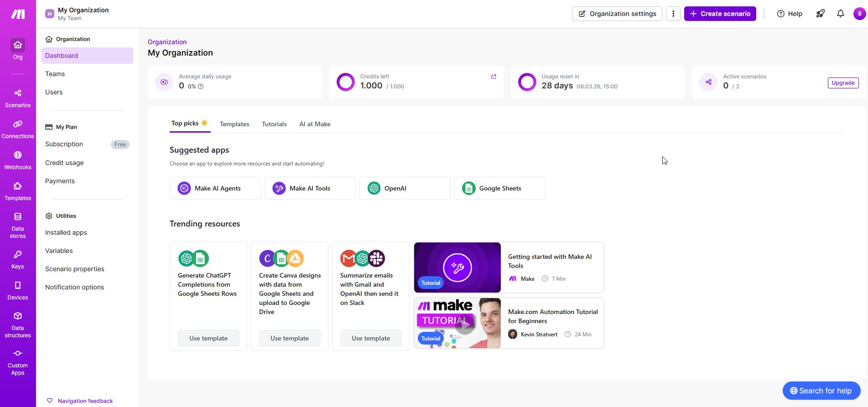Open Getting started with Make AI Tools thumbnail
This screenshot has width=868, height=407.
(457, 268)
